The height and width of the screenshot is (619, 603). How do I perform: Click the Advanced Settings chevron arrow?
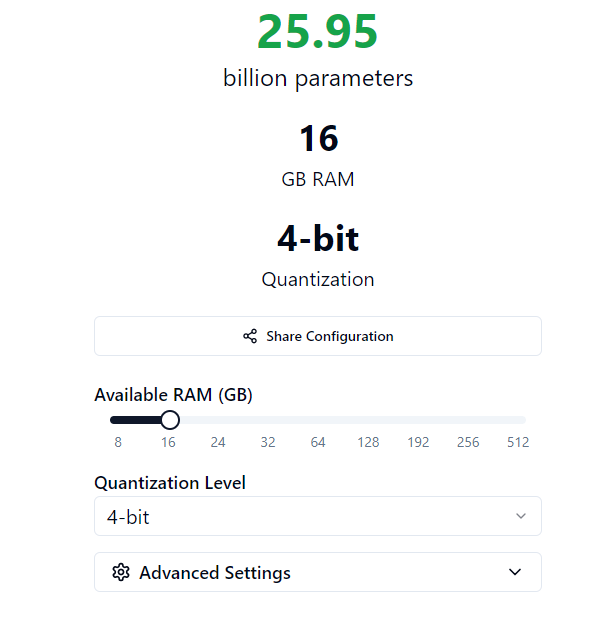coord(515,573)
